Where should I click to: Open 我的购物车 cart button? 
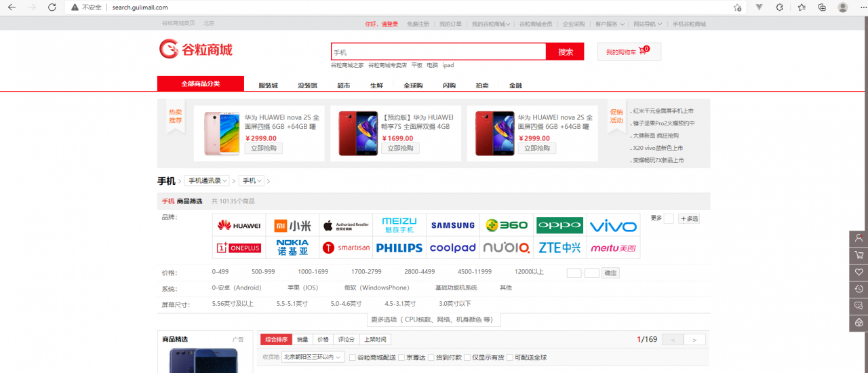click(629, 52)
